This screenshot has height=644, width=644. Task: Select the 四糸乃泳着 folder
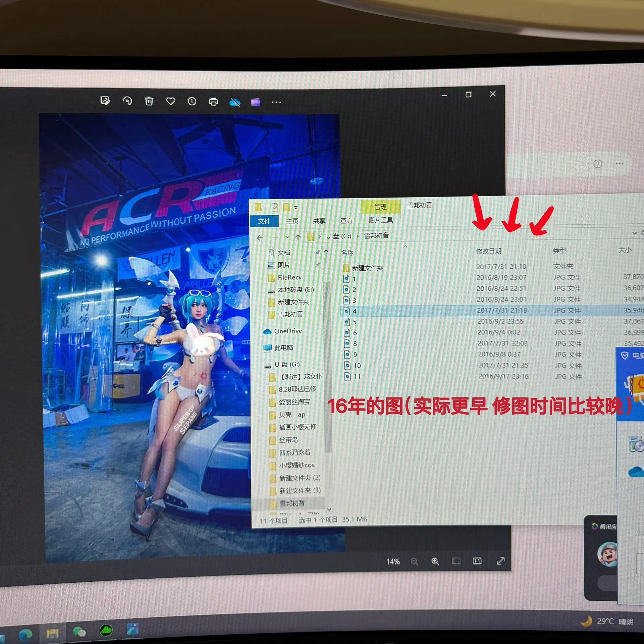click(294, 452)
